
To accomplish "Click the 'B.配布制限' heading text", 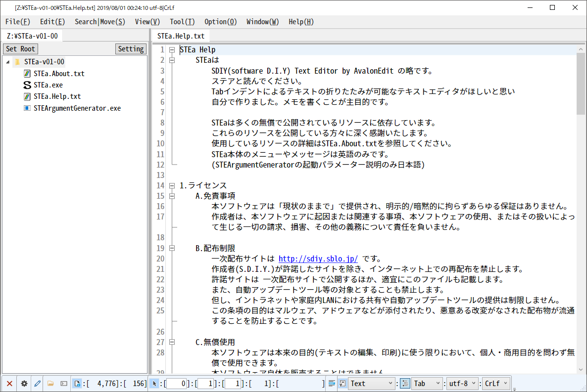I will pos(215,248).
